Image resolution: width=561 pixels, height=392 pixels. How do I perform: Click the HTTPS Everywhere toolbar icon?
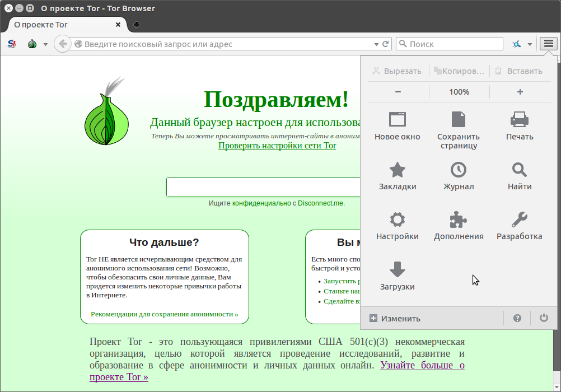516,44
